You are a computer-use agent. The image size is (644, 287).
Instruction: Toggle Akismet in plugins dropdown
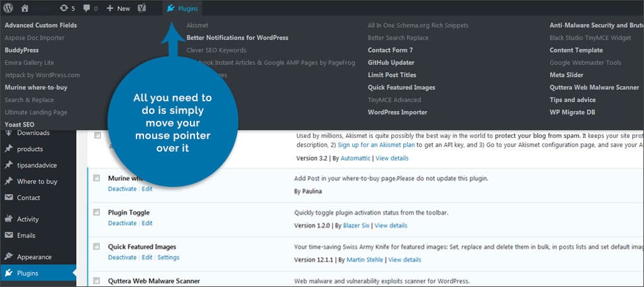point(197,25)
